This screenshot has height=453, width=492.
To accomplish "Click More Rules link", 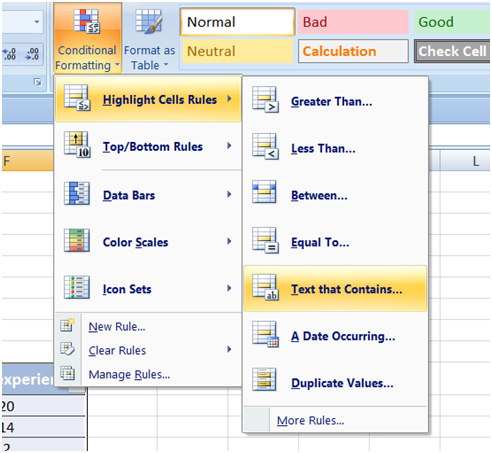I will click(x=310, y=421).
